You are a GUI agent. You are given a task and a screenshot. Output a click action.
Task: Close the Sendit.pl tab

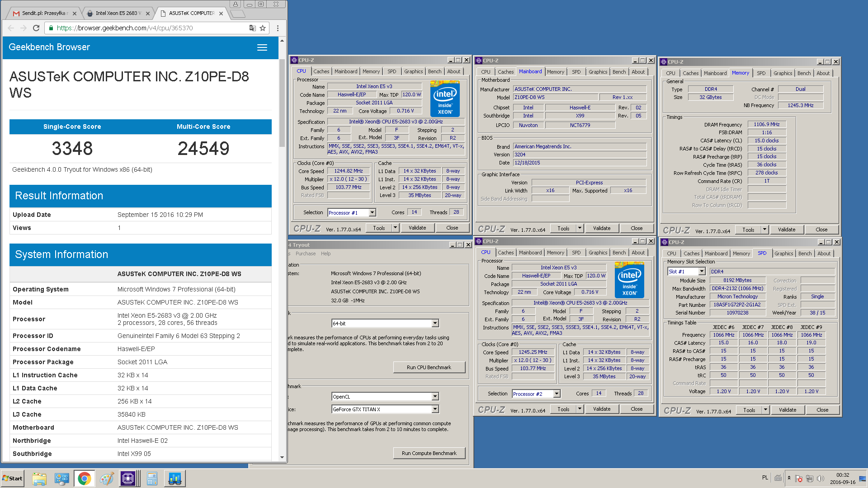[75, 14]
